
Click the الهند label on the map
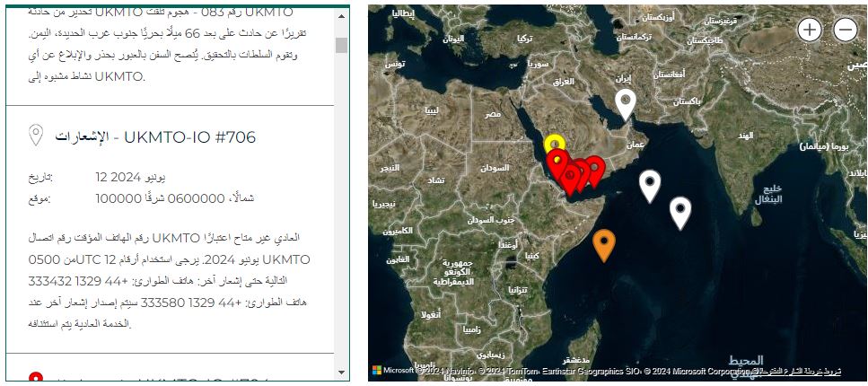pos(747,136)
